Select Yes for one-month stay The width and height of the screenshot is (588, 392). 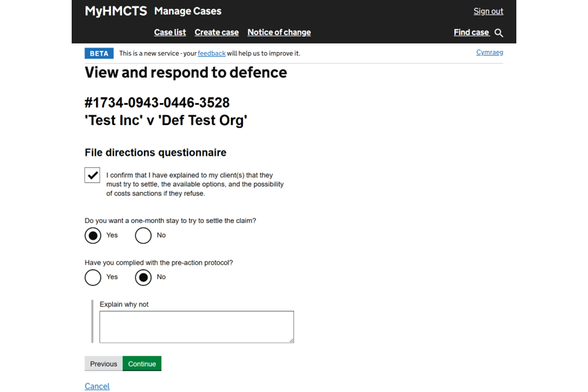pos(93,235)
